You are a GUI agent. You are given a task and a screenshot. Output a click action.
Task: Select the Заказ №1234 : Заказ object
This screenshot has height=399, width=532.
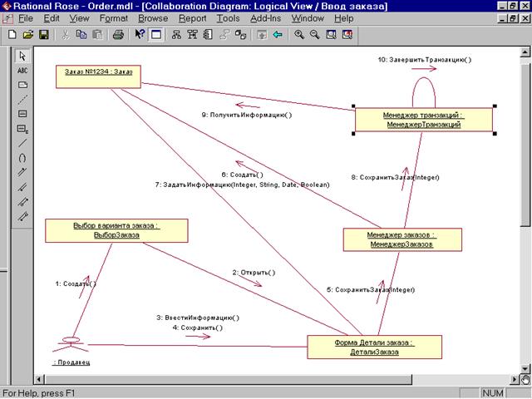pos(98,76)
